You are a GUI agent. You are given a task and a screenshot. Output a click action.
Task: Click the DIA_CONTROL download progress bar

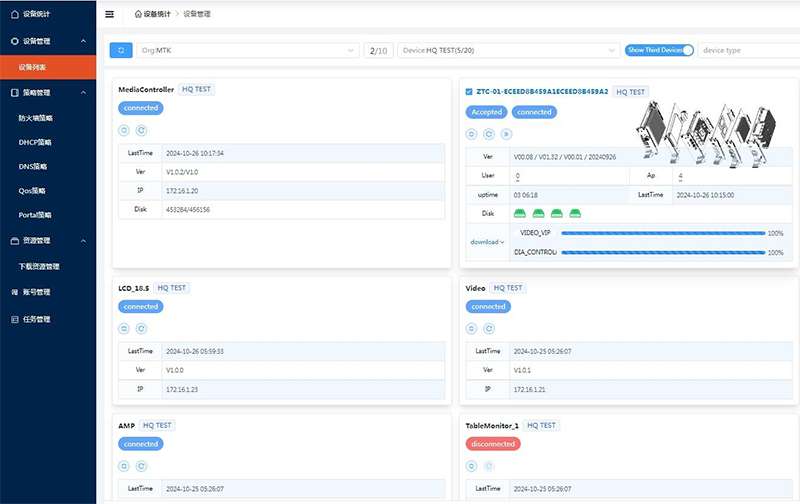tap(663, 253)
